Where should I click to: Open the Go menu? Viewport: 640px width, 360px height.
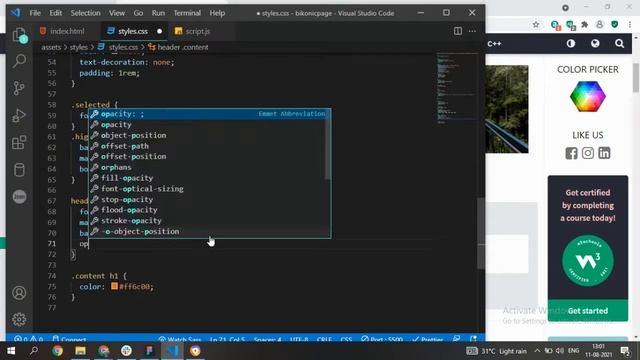click(x=138, y=13)
